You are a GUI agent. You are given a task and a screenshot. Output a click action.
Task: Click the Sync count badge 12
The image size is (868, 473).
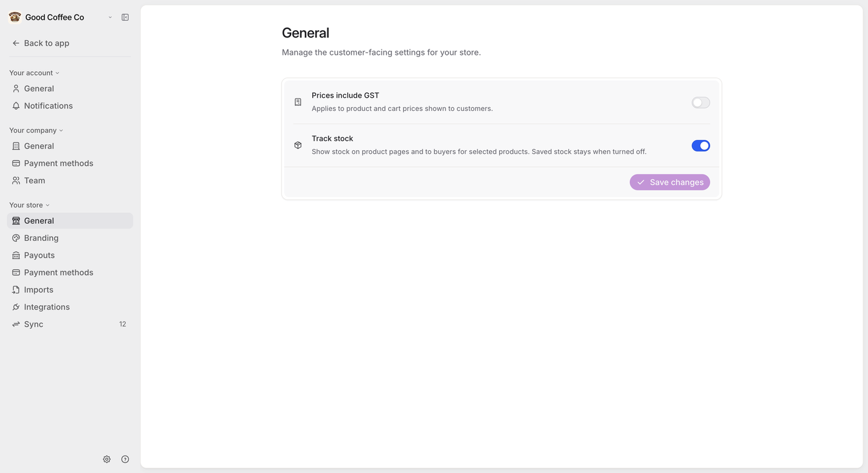122,325
